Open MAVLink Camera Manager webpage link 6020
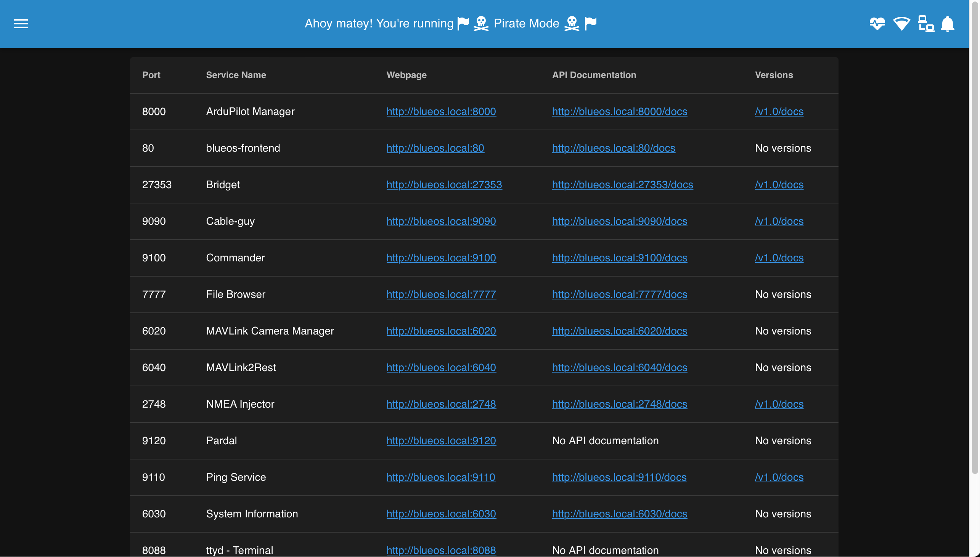 (441, 331)
